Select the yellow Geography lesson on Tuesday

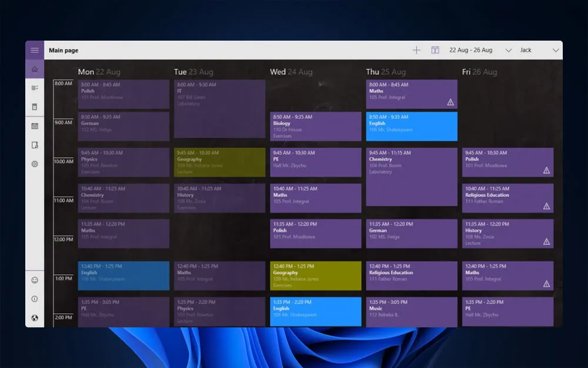point(219,162)
